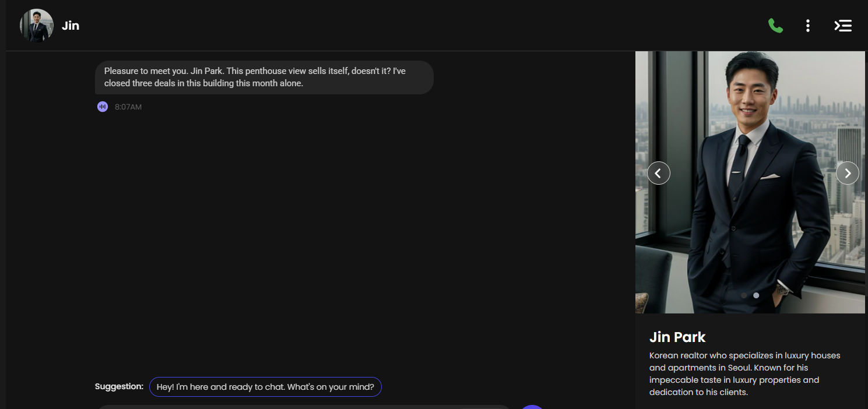Viewport: 868px width, 409px height.
Task: Collapse the profile side panel
Action: [843, 26]
